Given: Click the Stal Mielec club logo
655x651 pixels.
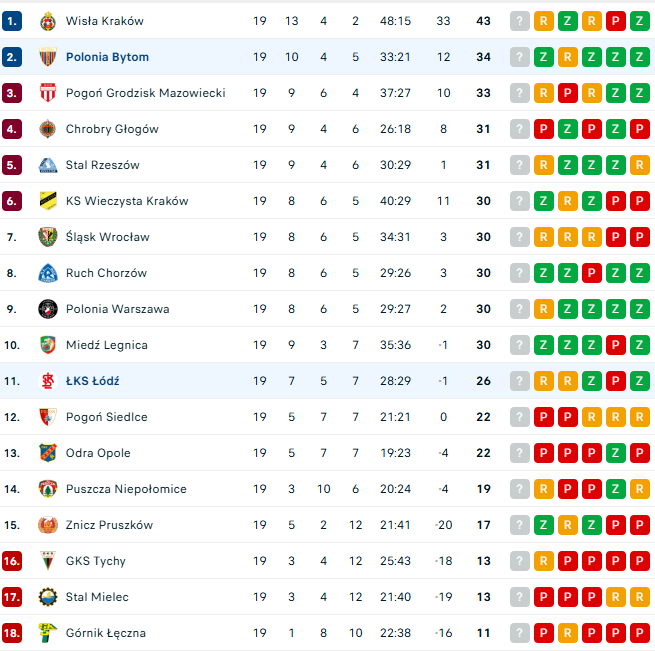Looking at the screenshot, I should point(47,597).
